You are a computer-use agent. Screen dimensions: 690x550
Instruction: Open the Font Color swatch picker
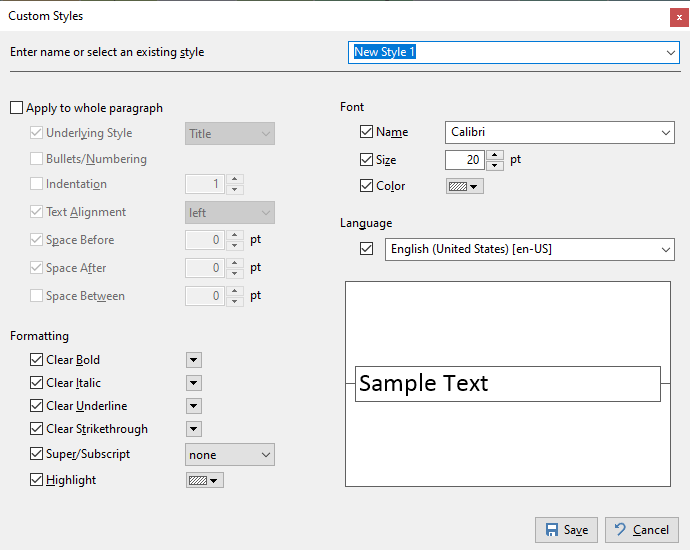[464, 186]
